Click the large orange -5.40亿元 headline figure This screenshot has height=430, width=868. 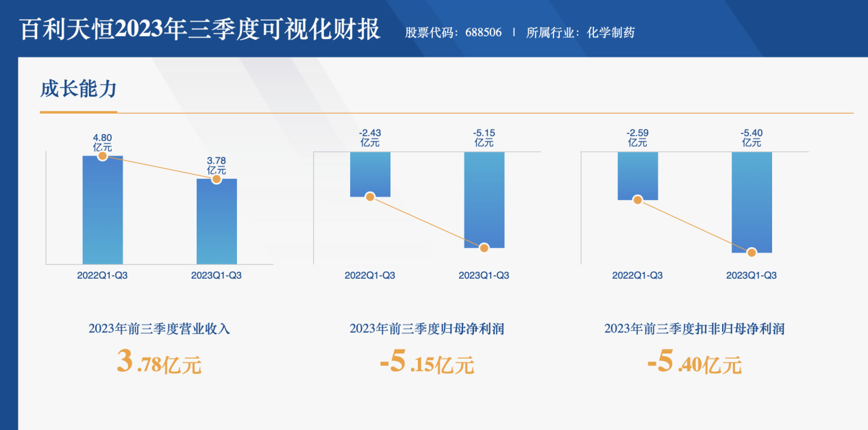(694, 363)
